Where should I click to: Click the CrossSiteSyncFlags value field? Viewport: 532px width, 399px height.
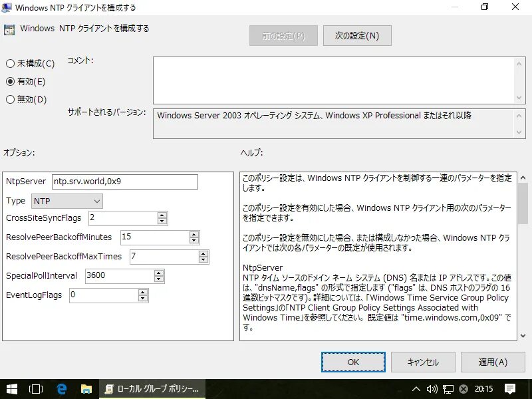click(x=123, y=218)
